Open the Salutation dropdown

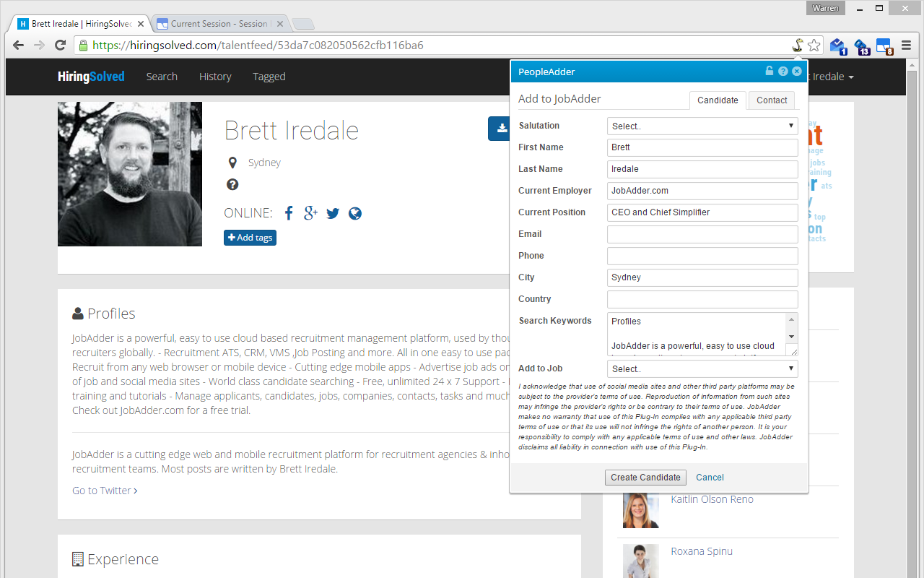tap(702, 126)
